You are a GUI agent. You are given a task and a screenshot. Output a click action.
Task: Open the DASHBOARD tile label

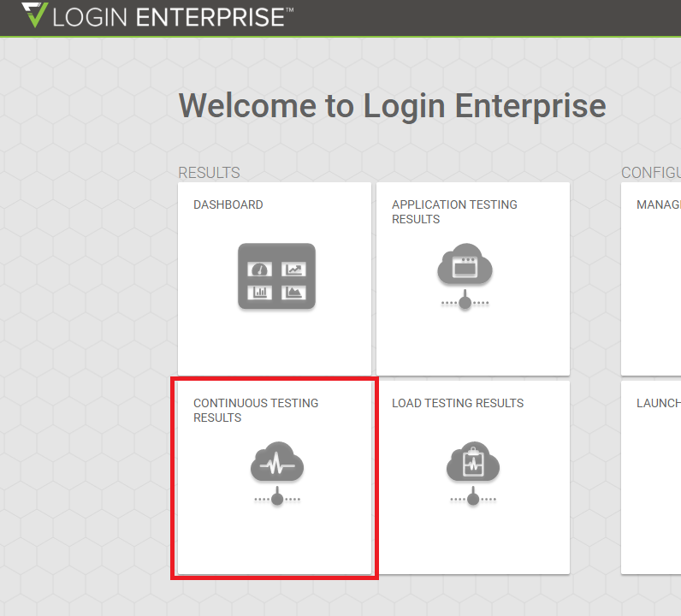(228, 204)
